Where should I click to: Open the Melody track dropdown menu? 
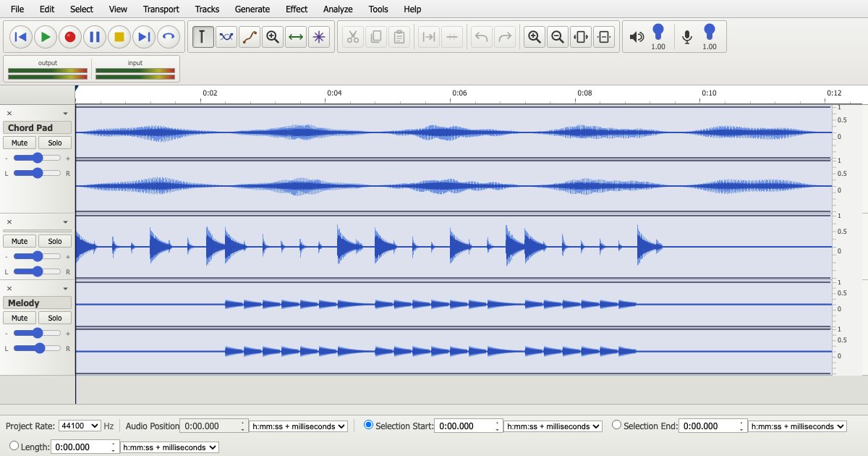[x=65, y=289]
